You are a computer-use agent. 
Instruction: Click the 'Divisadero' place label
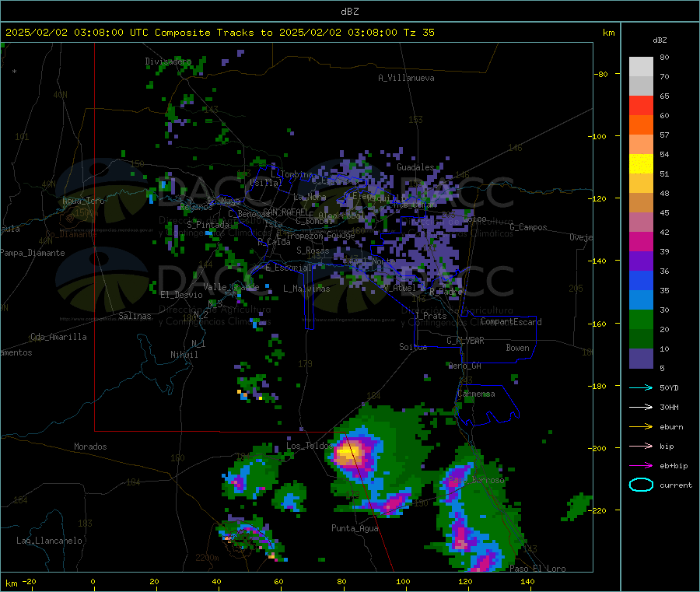click(168, 61)
